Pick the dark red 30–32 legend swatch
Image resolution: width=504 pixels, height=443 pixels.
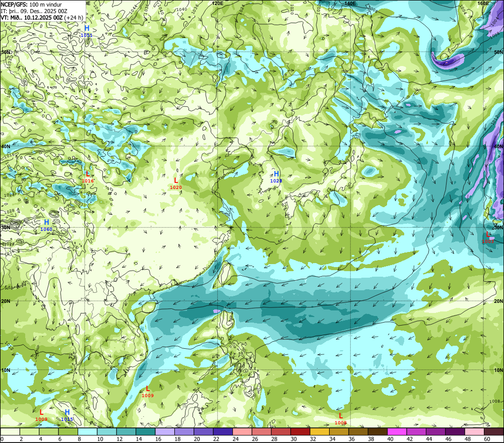click(x=300, y=432)
